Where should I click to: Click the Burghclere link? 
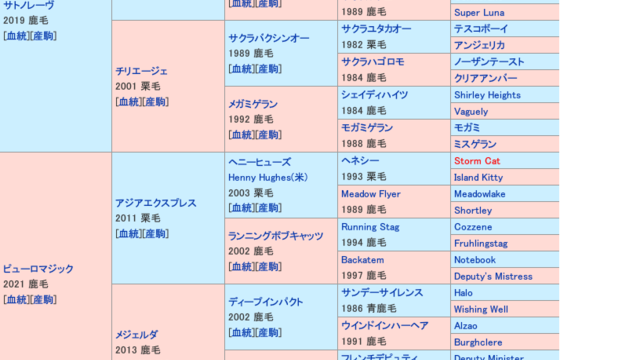click(x=478, y=342)
